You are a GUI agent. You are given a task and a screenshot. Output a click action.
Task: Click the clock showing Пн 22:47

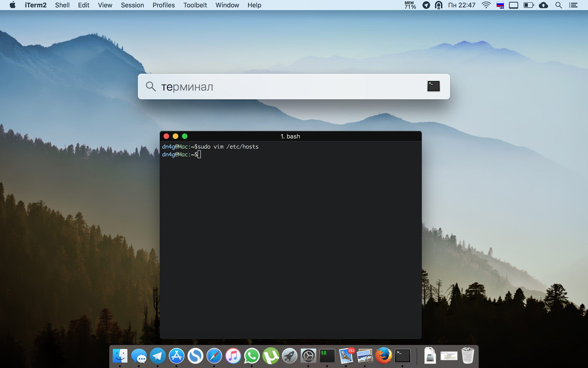click(x=462, y=5)
